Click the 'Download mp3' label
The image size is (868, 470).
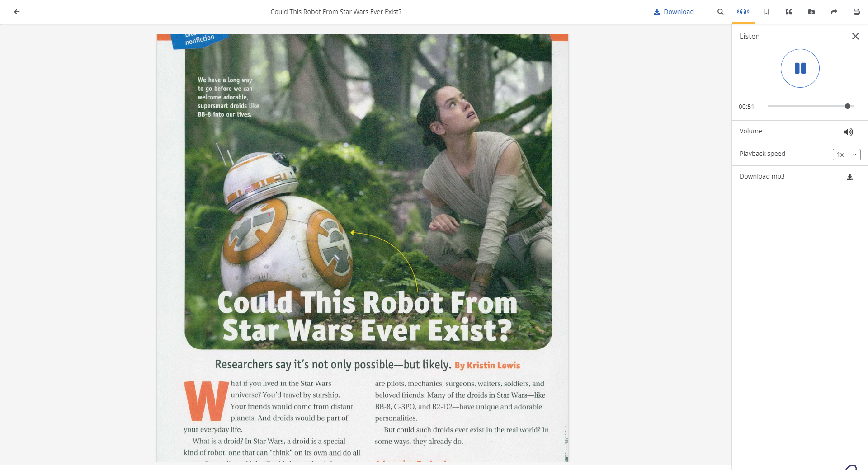(762, 176)
